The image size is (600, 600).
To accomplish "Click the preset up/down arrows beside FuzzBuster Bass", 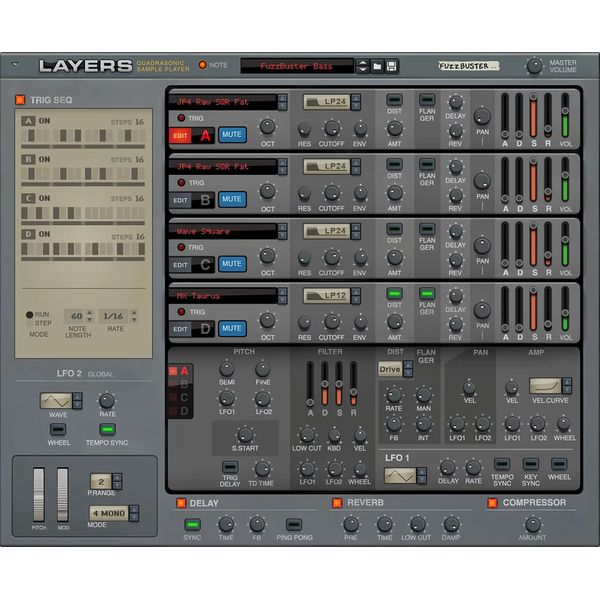I will [x=362, y=66].
